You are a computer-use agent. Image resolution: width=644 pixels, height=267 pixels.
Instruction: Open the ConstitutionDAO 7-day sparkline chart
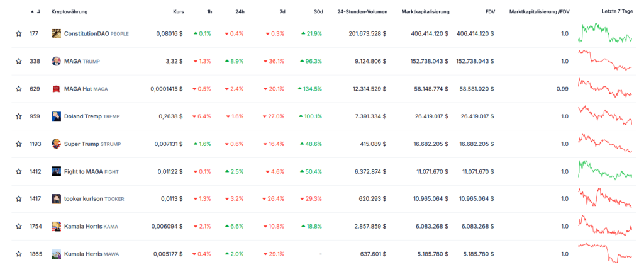pyautogui.click(x=605, y=33)
